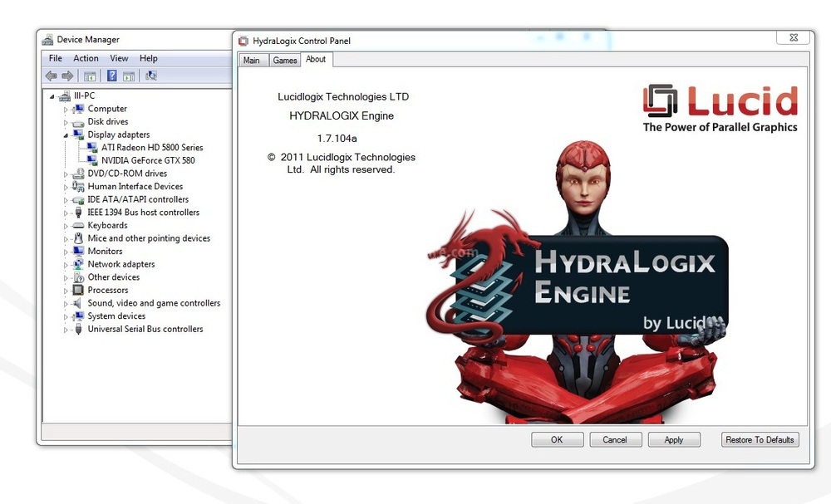Expand the Computer node arrow

click(x=66, y=110)
